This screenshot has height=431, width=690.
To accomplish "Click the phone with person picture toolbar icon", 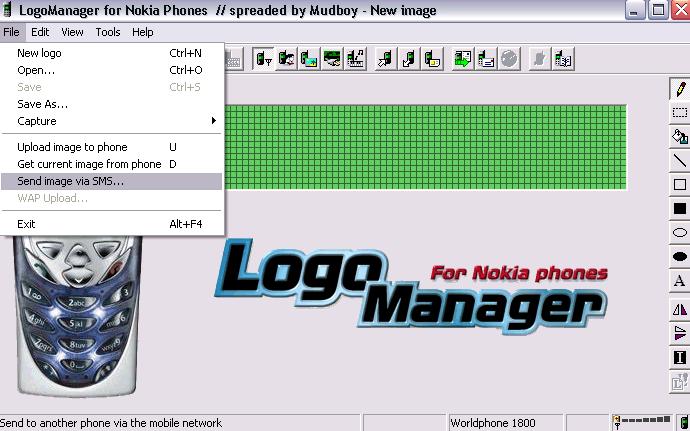I will [286, 59].
